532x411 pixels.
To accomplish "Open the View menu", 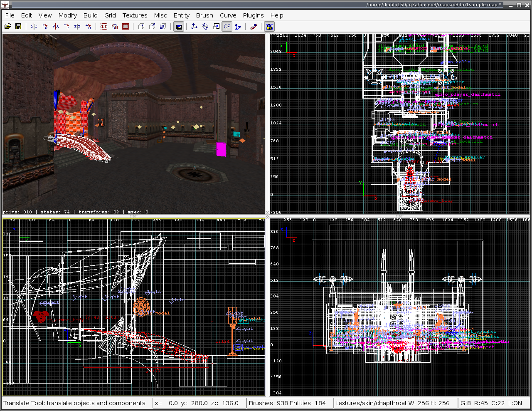I will click(45, 15).
